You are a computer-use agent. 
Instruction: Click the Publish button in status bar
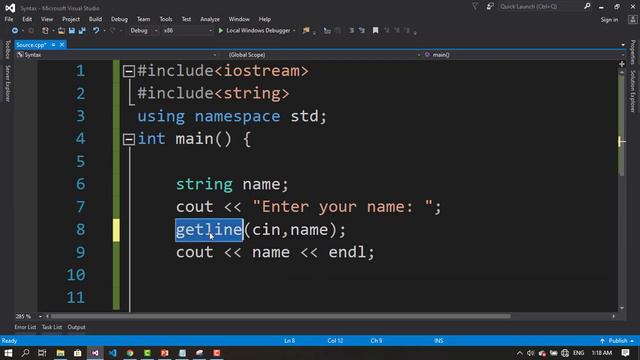[617, 341]
